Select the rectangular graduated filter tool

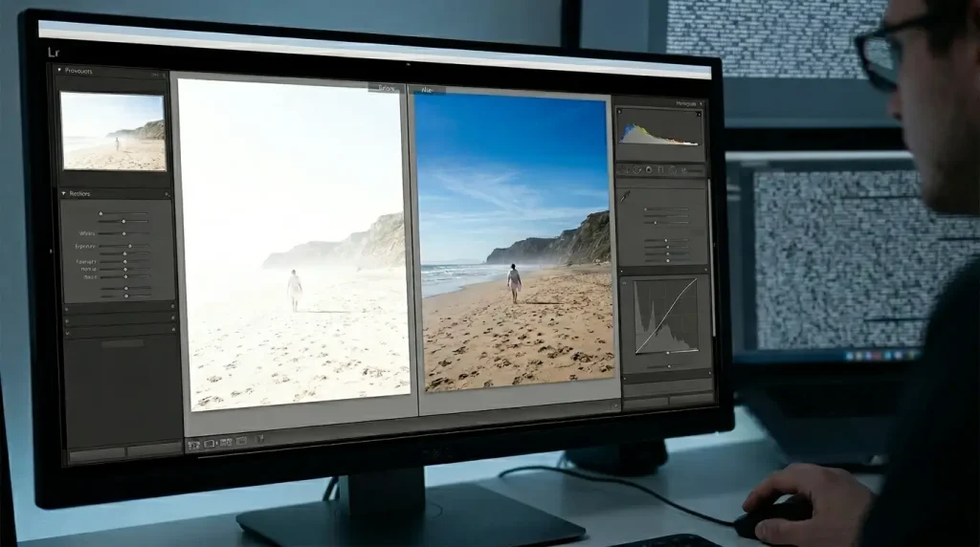[x=660, y=170]
